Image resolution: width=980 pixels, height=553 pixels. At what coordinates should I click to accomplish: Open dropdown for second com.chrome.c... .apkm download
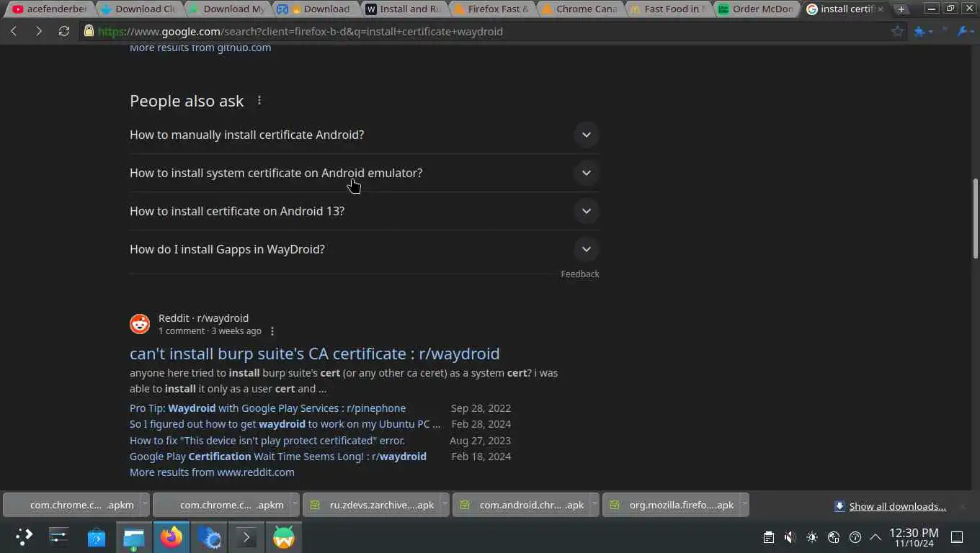(x=294, y=505)
